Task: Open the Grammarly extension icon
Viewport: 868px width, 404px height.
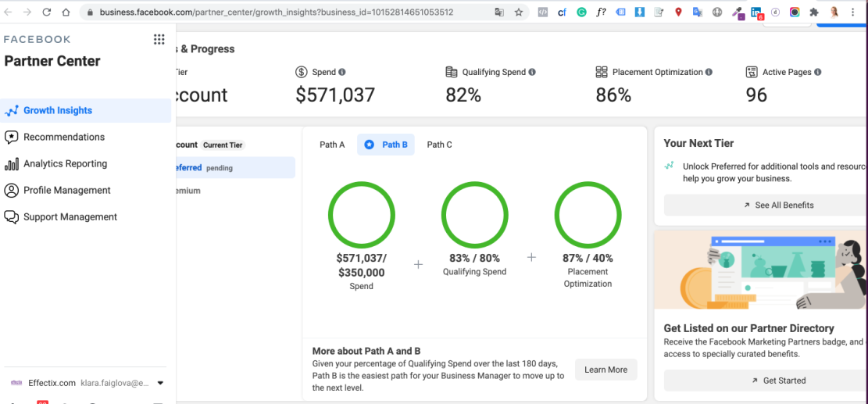Action: (581, 13)
